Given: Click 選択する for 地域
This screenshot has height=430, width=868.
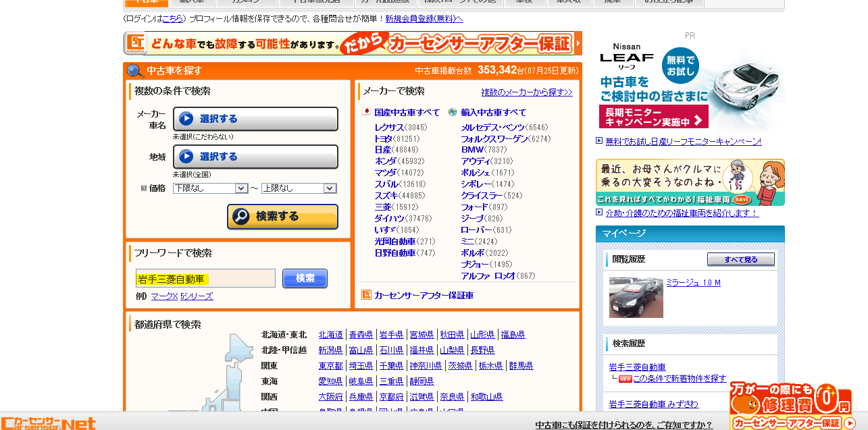Looking at the screenshot, I should 255,157.
